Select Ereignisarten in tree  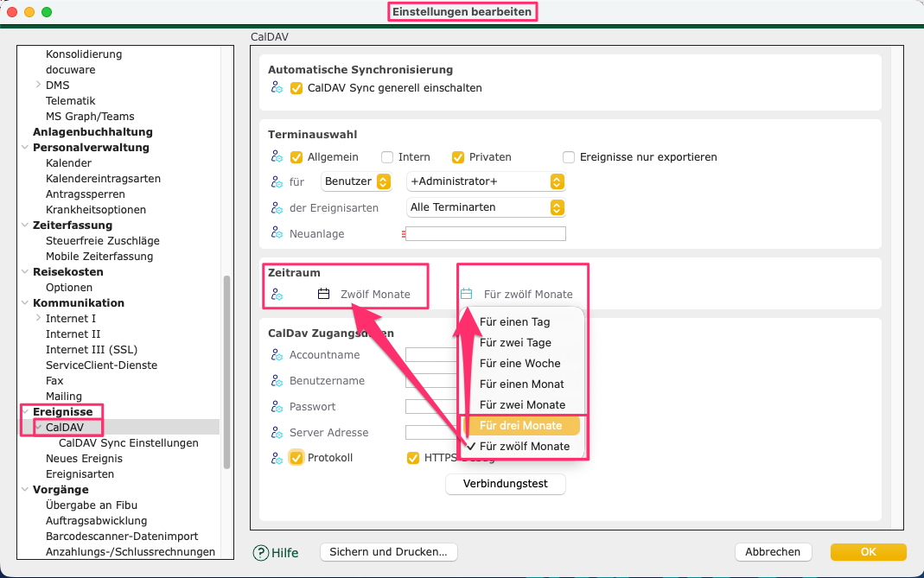(x=80, y=473)
